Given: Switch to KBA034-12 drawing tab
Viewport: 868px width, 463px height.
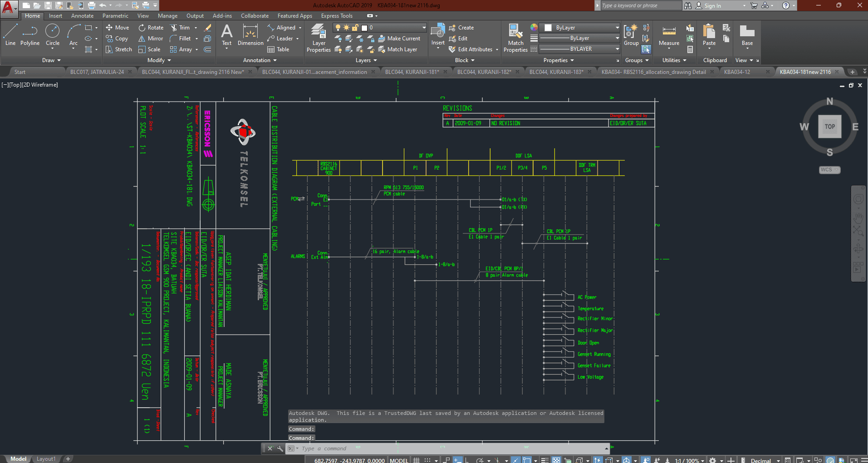Looking at the screenshot, I should (737, 72).
